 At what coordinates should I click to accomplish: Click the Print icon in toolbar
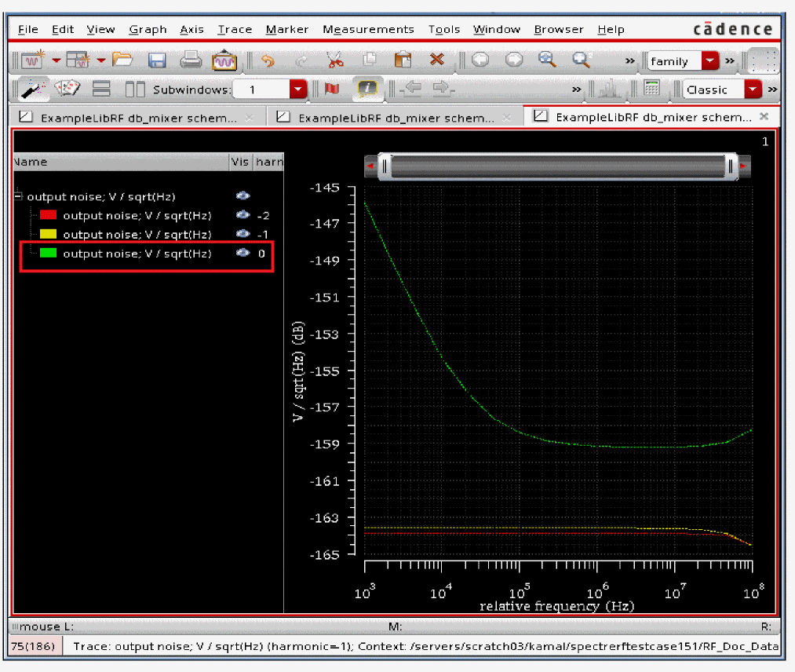191,60
